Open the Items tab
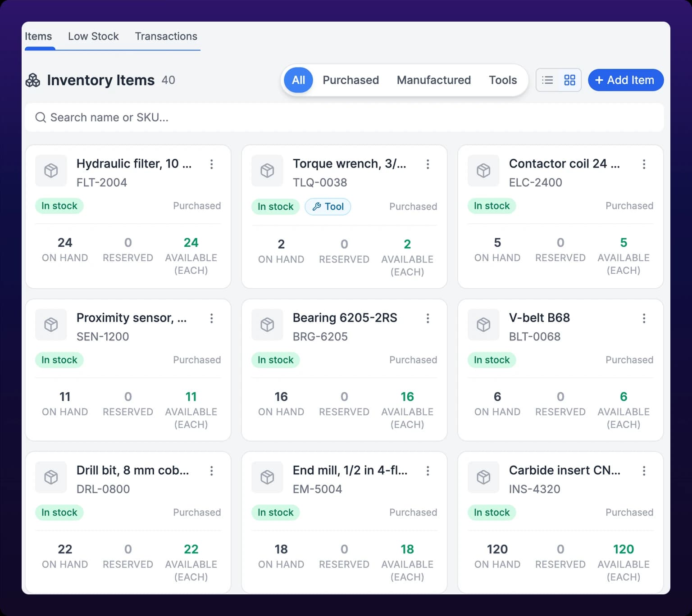 pos(38,36)
